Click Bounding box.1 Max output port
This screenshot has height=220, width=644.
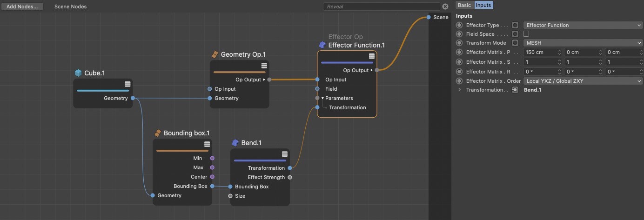tap(212, 167)
